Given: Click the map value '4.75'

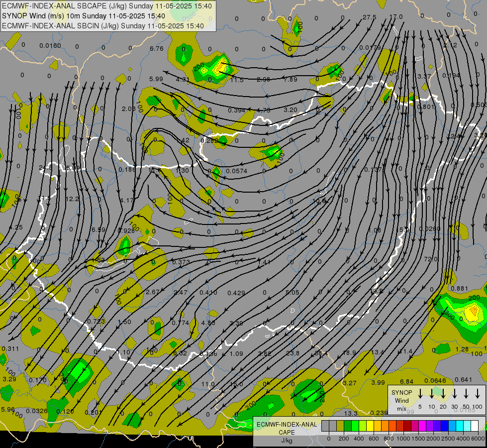Looking at the screenshot, I should point(263,110).
